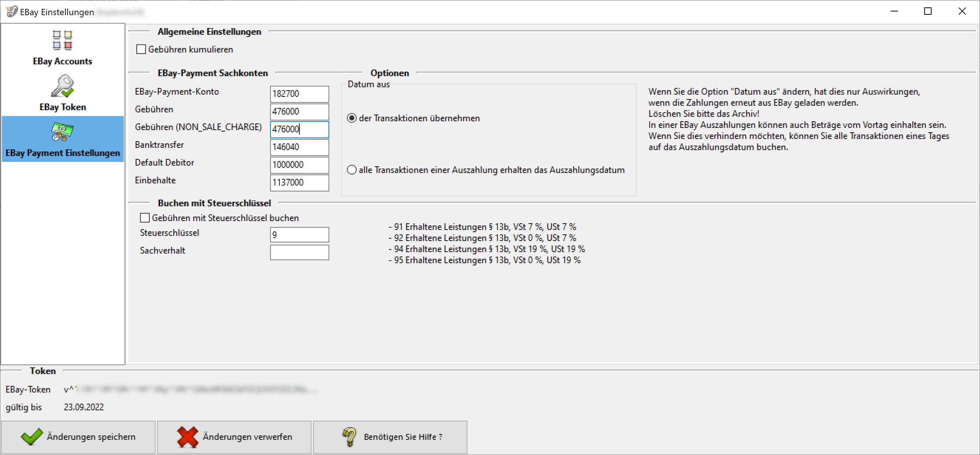Select the EBay Token key icon
Image resolution: width=980 pixels, height=455 pixels.
(62, 86)
